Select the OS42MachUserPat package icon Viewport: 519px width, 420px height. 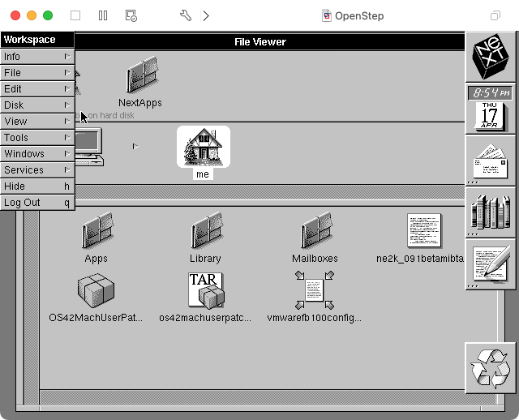[96, 290]
